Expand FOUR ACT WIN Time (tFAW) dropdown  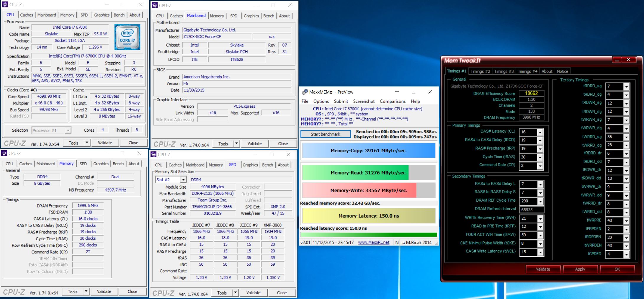pos(540,235)
